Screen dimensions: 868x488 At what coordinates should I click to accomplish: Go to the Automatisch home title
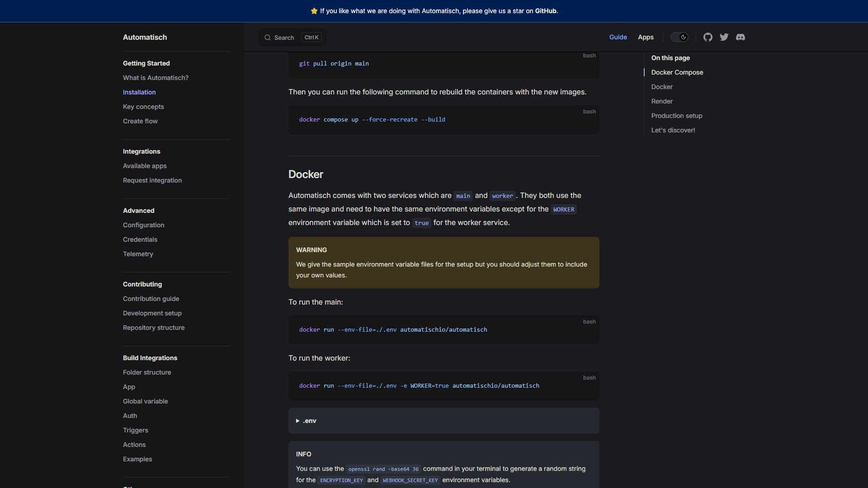click(145, 37)
